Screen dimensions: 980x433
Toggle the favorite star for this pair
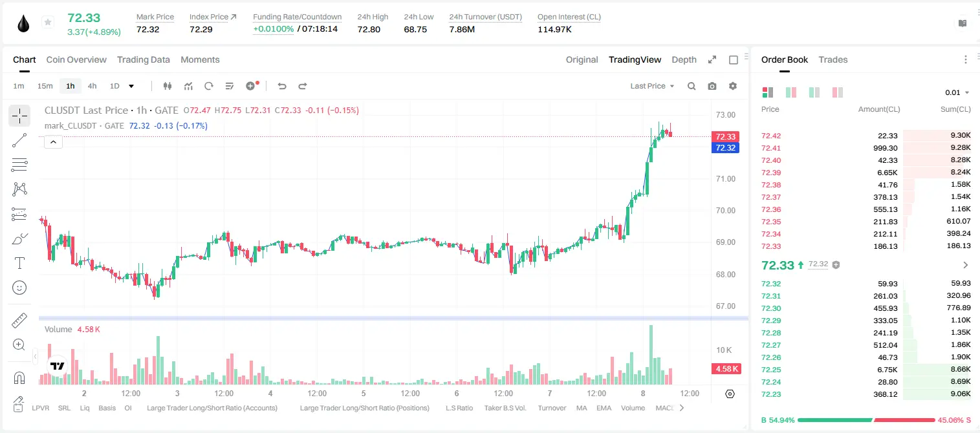[47, 23]
